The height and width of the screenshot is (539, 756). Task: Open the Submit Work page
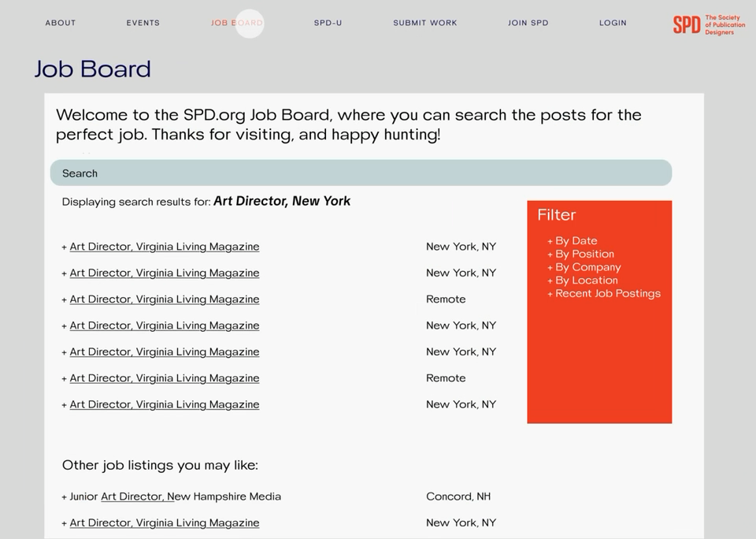(x=424, y=23)
